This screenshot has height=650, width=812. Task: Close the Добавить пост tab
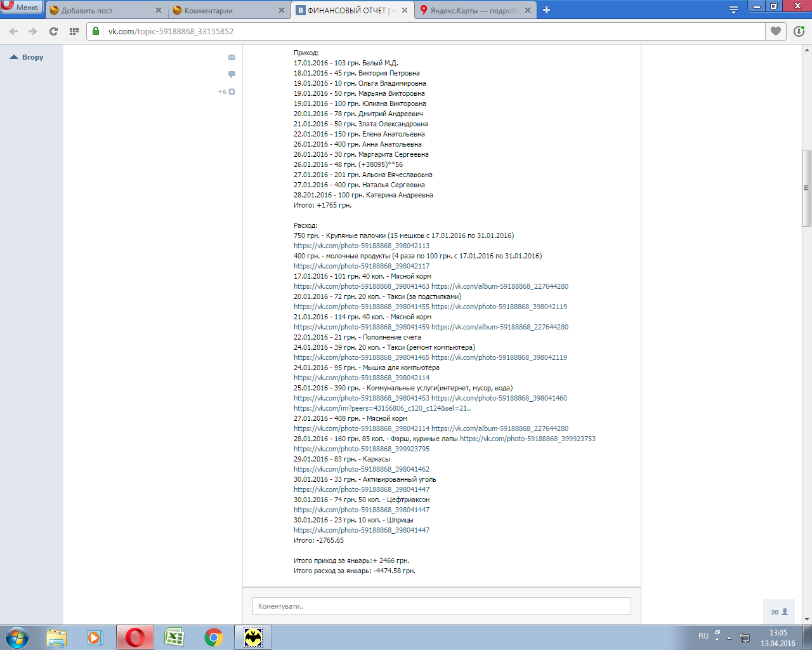coord(158,10)
